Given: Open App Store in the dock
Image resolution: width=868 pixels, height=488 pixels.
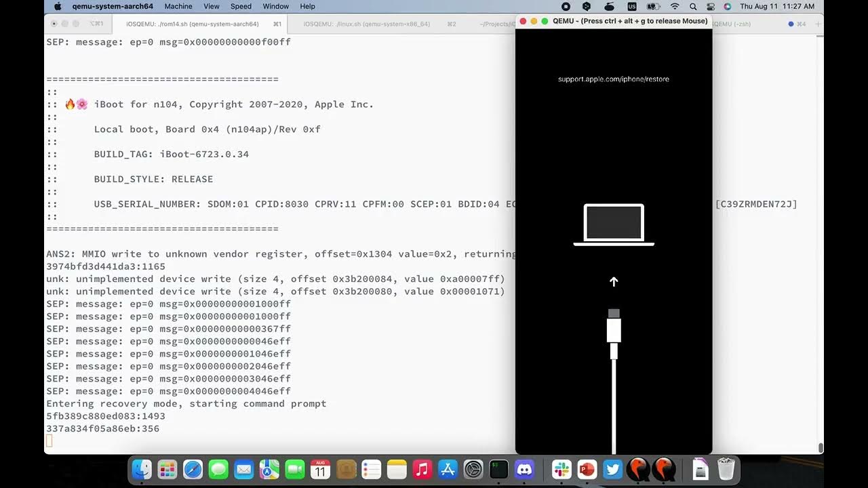Looking at the screenshot, I should click(448, 469).
